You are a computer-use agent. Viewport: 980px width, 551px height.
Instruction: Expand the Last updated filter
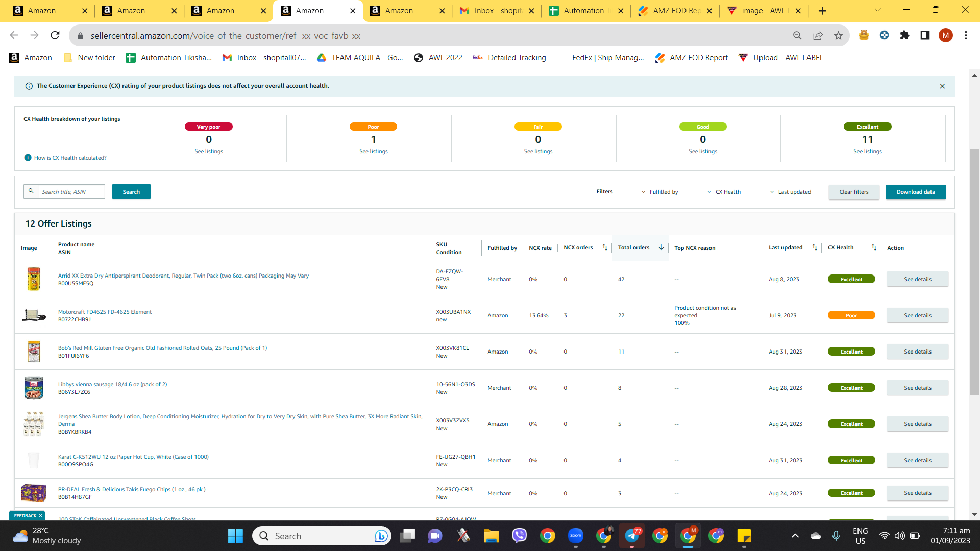(790, 192)
